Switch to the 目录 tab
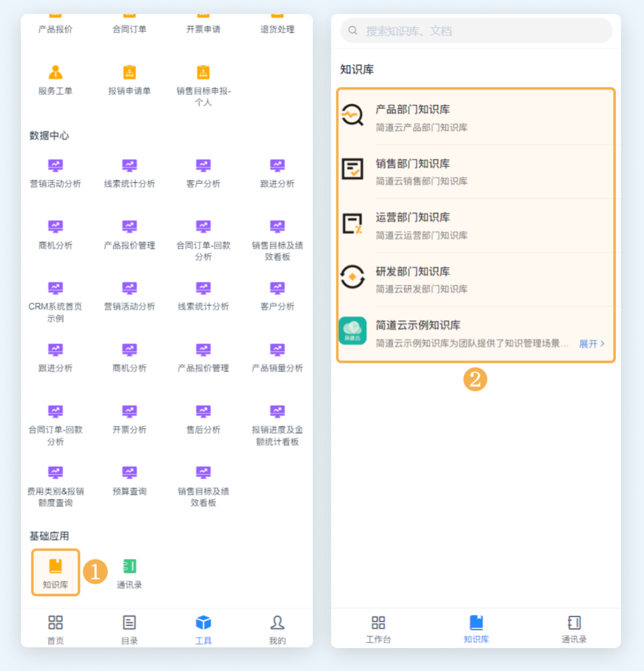Screen dimensions: 644x671 point(129,629)
